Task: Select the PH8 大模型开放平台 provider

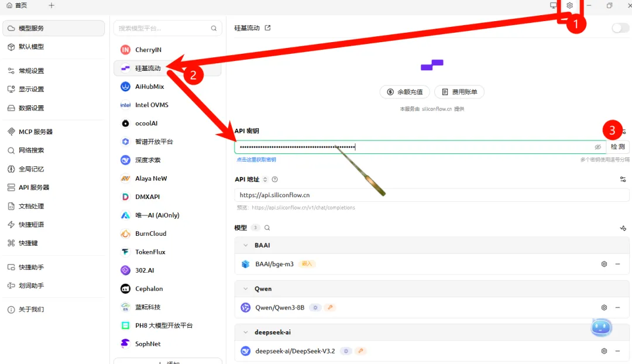Action: [168, 326]
